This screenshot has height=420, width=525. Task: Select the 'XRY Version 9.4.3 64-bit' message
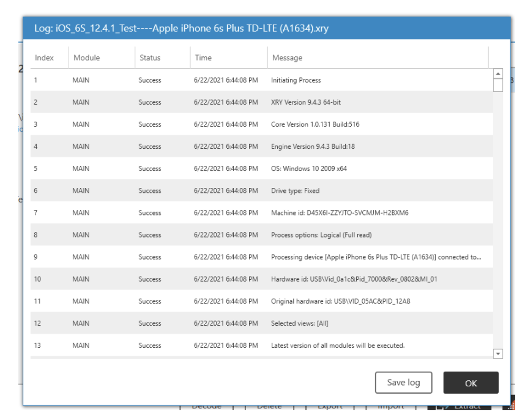click(306, 102)
